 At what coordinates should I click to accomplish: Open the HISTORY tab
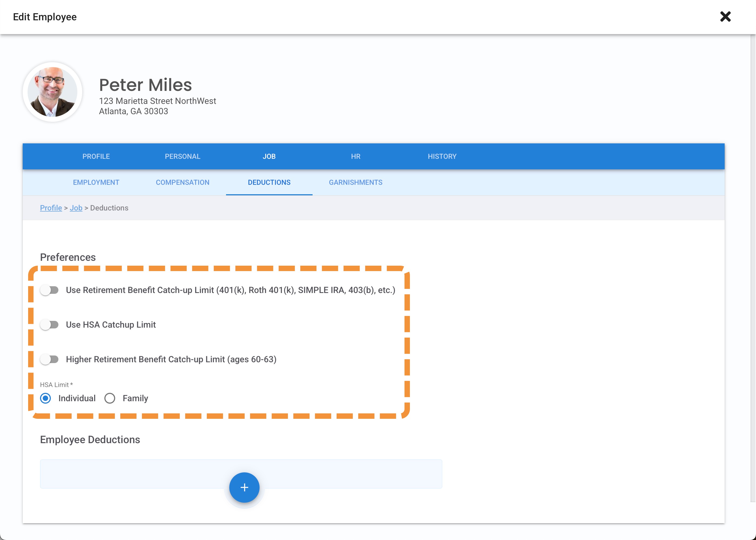pos(442,156)
